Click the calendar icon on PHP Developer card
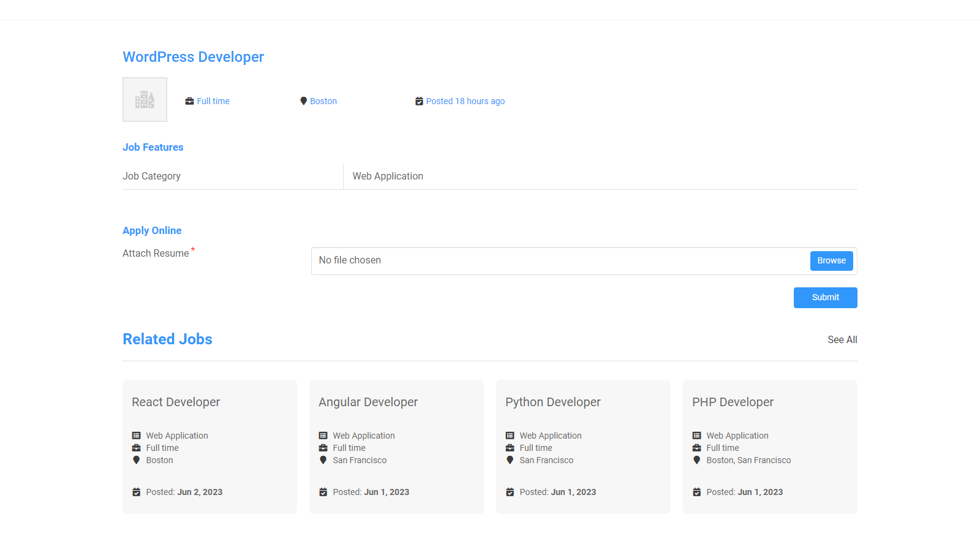This screenshot has height=533, width=980. 697,492
